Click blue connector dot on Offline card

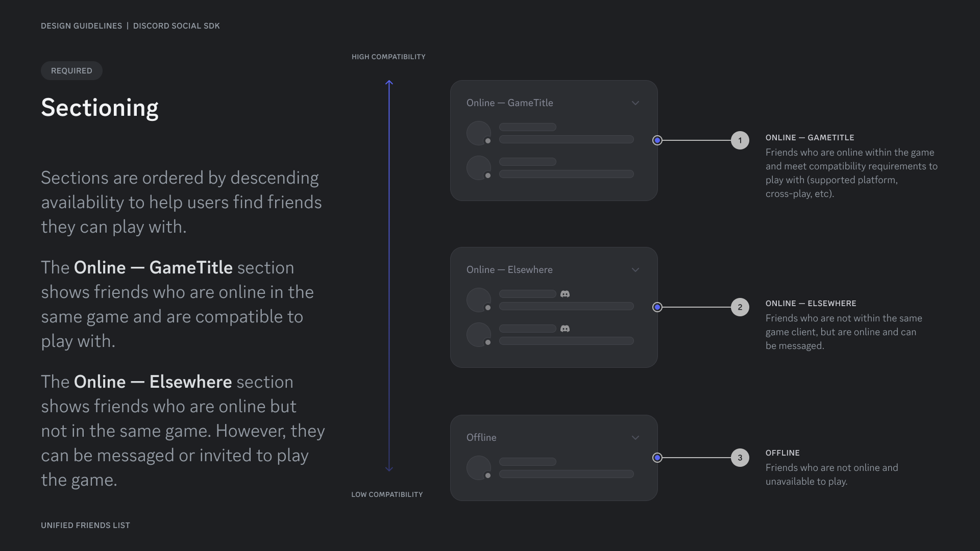point(657,458)
